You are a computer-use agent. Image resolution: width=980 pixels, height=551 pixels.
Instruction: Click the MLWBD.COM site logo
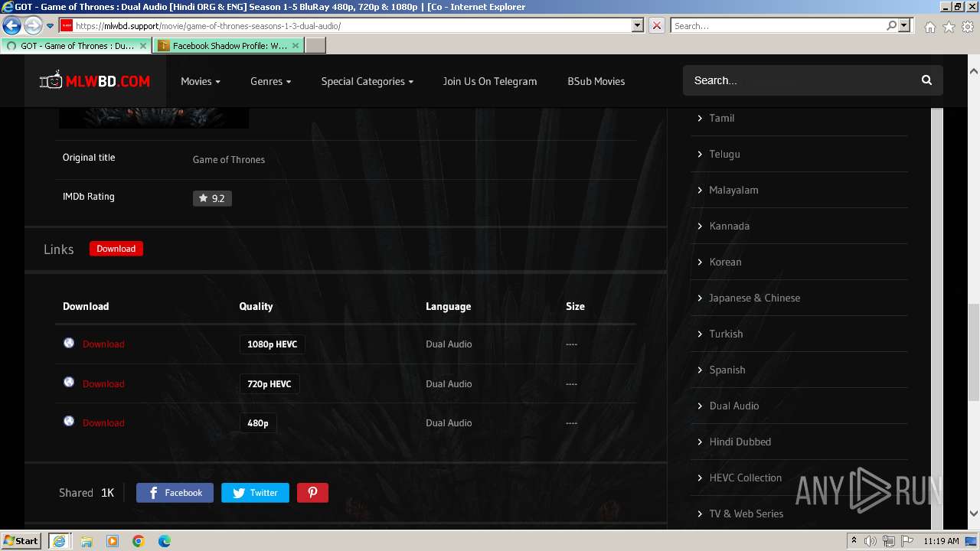[95, 80]
